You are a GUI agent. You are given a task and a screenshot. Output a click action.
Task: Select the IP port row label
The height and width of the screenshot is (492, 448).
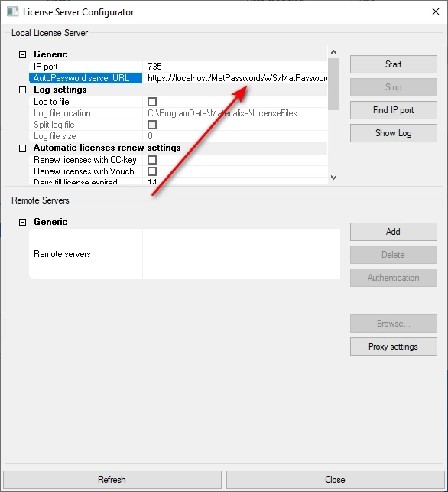click(x=45, y=67)
